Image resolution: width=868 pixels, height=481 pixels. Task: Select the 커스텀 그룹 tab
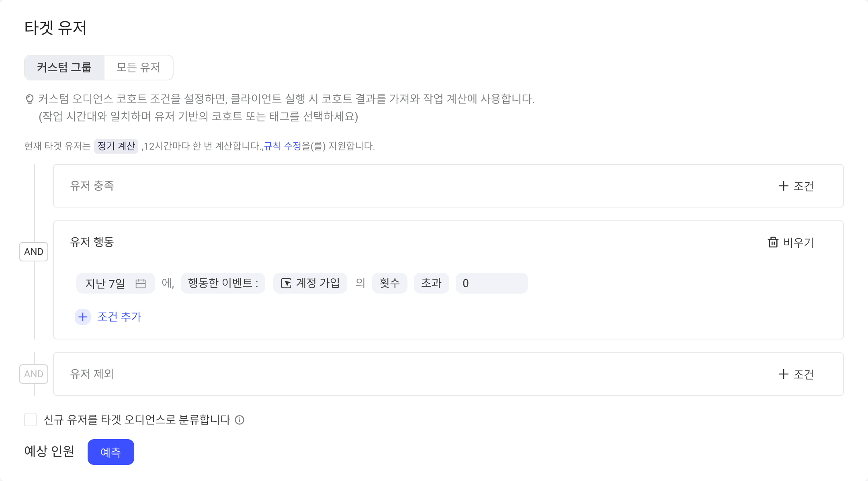point(64,68)
